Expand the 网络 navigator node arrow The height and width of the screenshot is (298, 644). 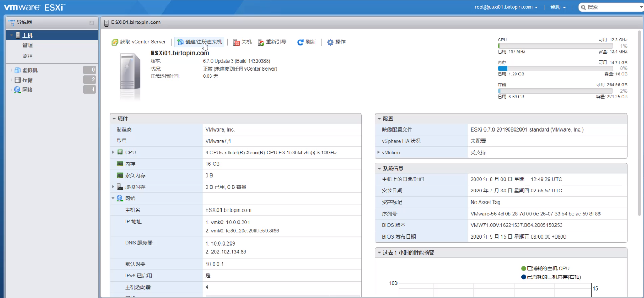coord(11,90)
